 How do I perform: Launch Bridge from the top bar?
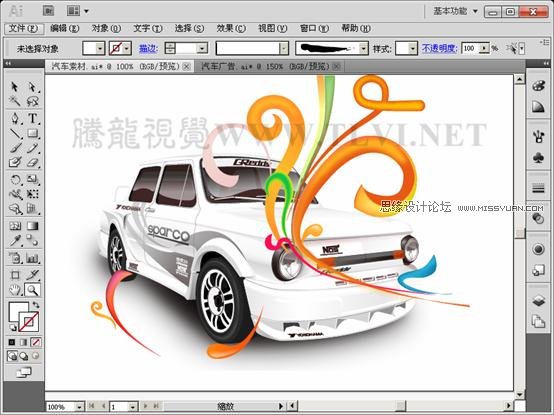tap(48, 11)
